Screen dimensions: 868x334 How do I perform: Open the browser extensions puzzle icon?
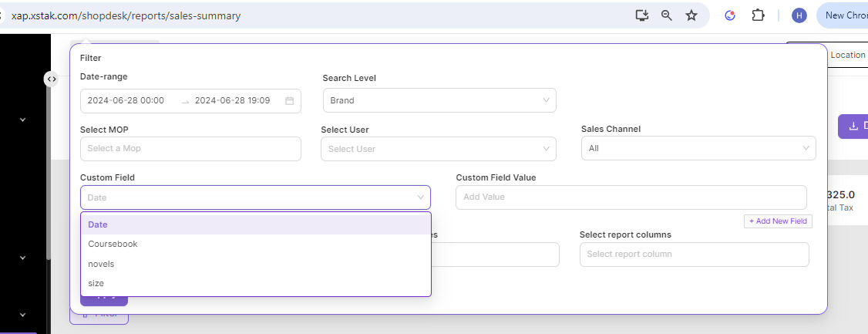point(758,15)
